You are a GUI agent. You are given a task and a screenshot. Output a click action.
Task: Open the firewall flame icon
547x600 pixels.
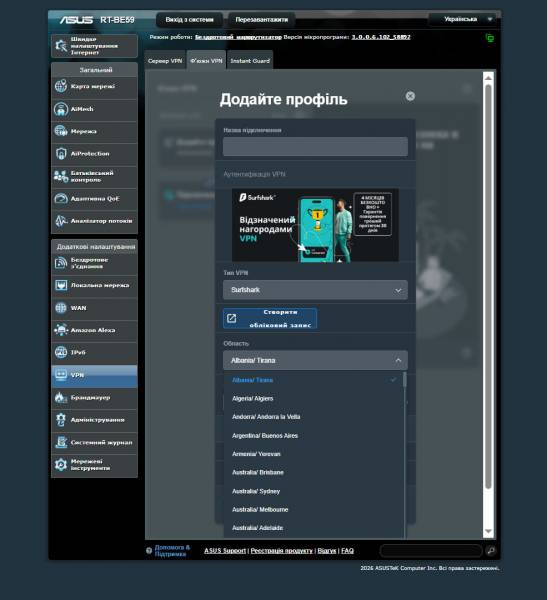61,398
